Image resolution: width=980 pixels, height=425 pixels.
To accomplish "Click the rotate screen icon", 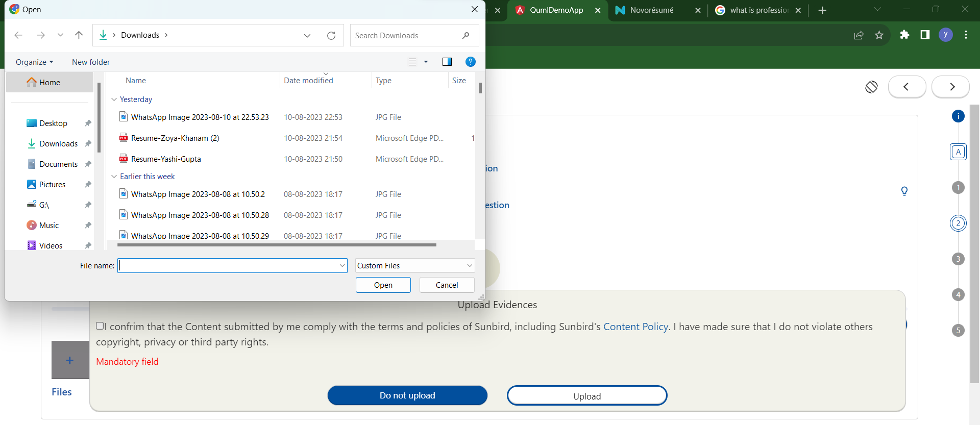I will click(871, 87).
